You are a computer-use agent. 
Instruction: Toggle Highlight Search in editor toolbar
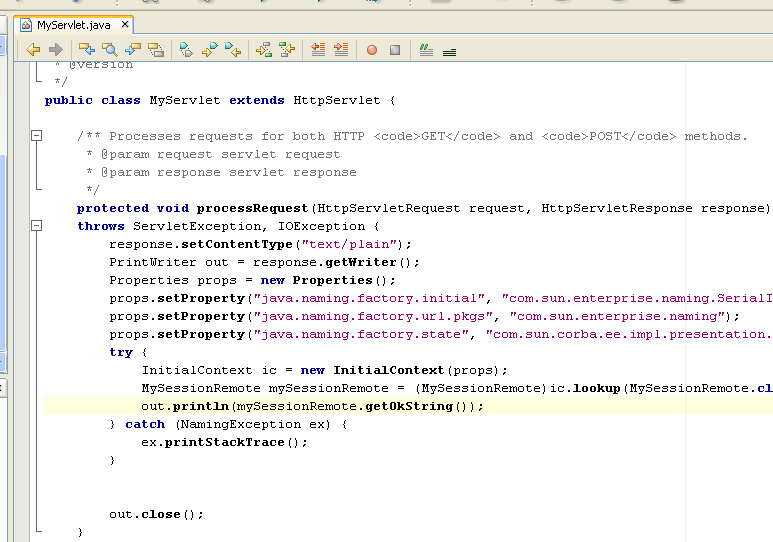(x=156, y=49)
